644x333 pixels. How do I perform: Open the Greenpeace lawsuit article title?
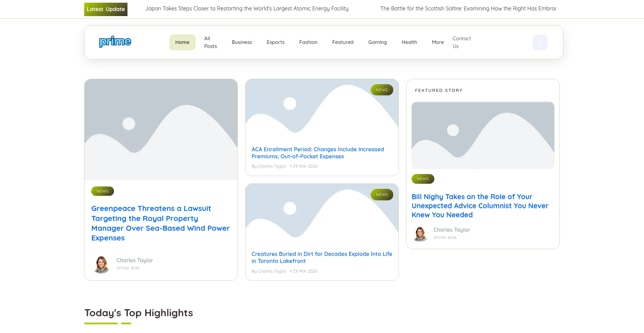click(x=161, y=223)
